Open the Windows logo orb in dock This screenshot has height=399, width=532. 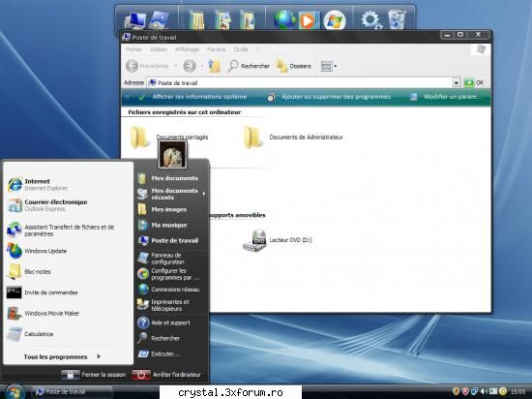click(335, 20)
